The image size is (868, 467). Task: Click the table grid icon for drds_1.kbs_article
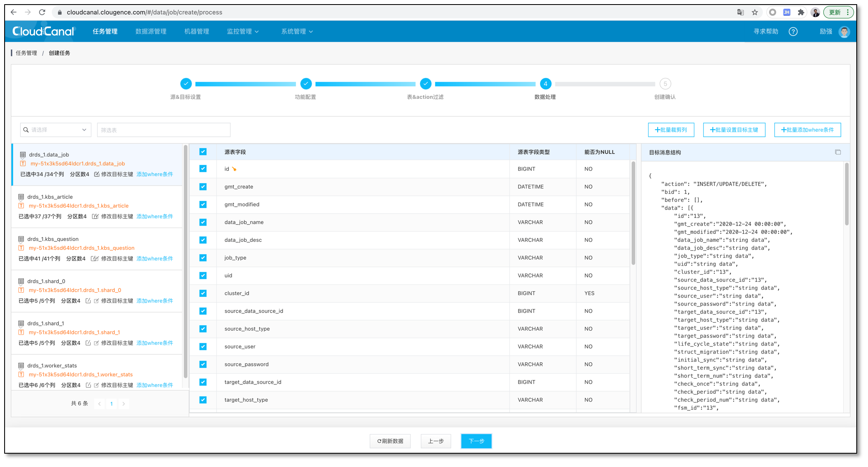click(x=21, y=197)
